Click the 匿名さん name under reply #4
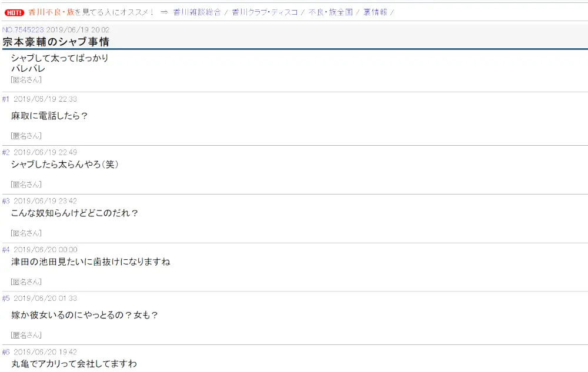The width and height of the screenshot is (588, 372). click(26, 282)
